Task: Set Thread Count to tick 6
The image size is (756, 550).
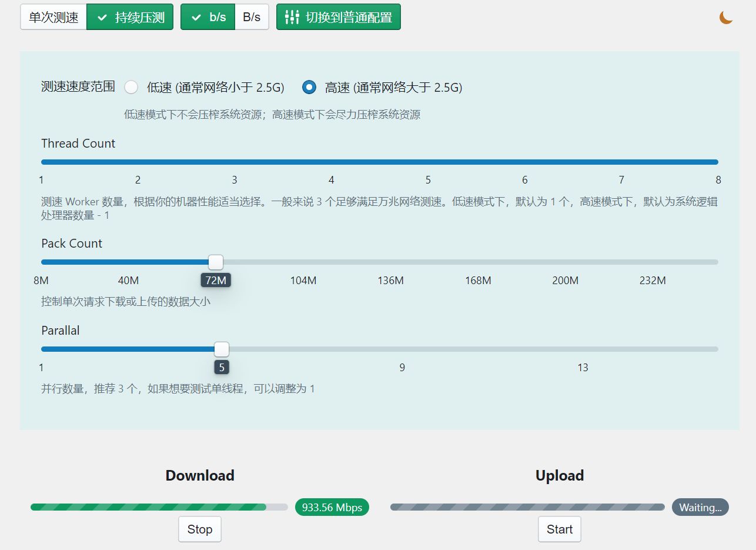Action: pyautogui.click(x=525, y=180)
